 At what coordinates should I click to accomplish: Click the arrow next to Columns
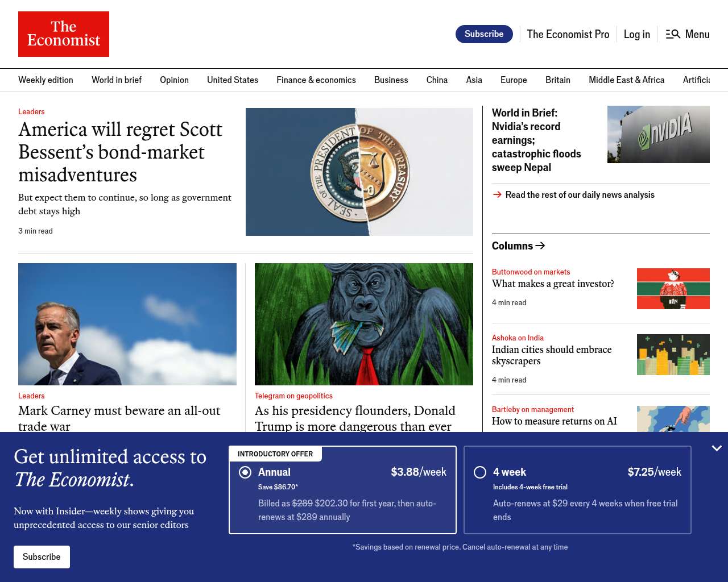[x=540, y=246]
